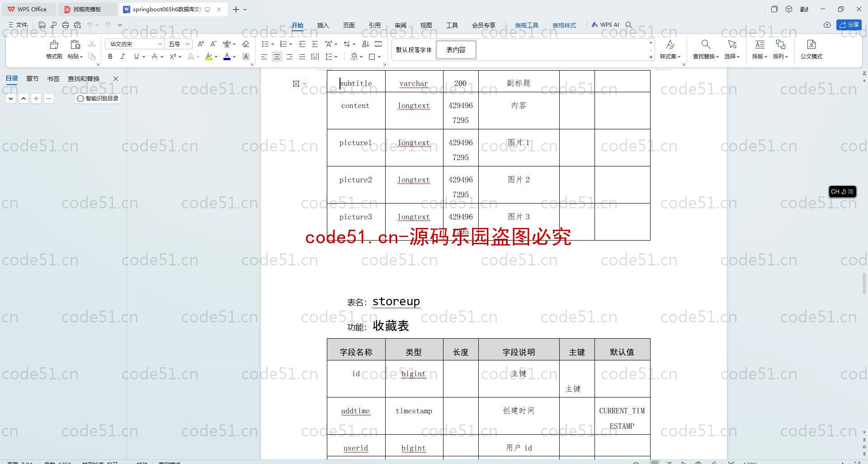Open a new tab with plus button
This screenshot has width=868, height=464.
click(236, 9)
